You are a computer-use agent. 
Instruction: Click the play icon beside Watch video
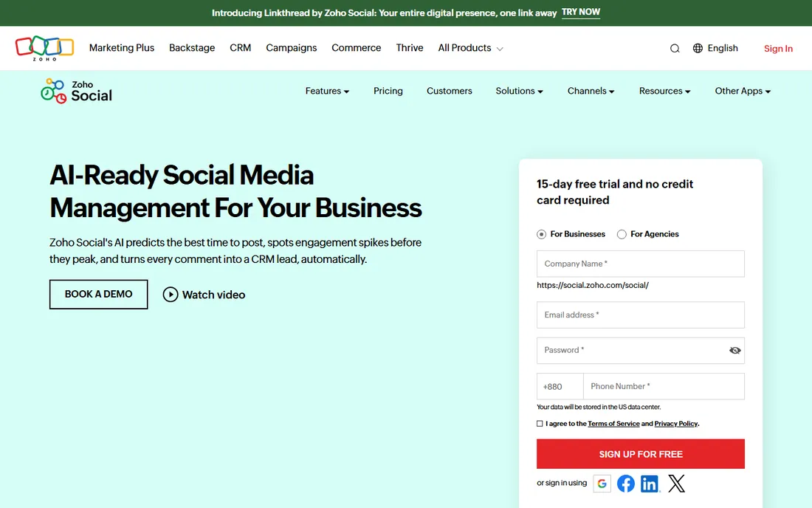pos(171,294)
